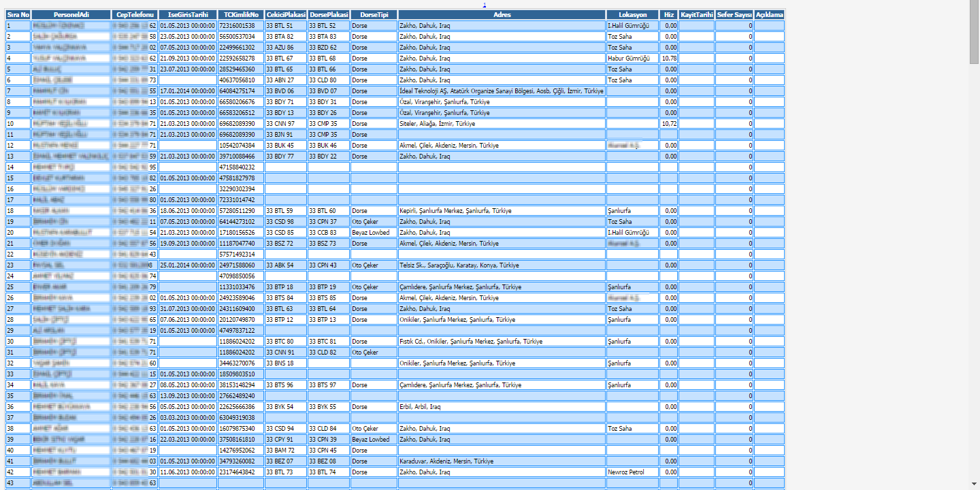Screen dimensions: 980x490
Task: Select the speed value 10,72
Action: coord(668,124)
